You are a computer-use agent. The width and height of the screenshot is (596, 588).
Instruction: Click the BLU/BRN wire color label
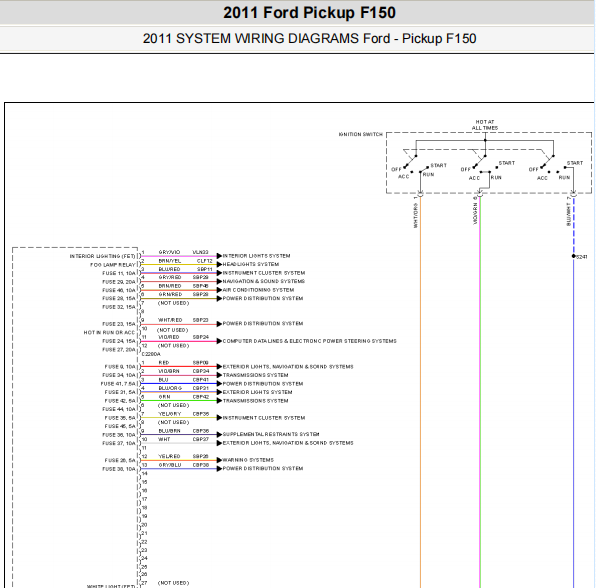tap(170, 431)
